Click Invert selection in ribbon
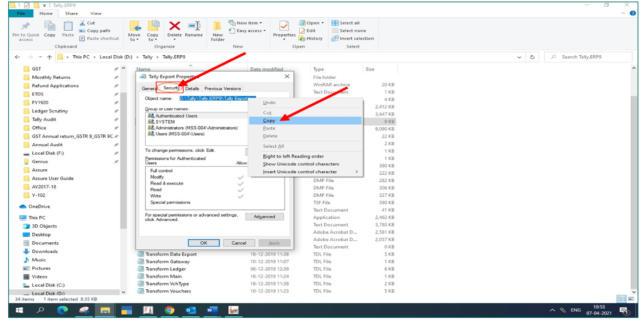644x323 pixels. [x=352, y=38]
